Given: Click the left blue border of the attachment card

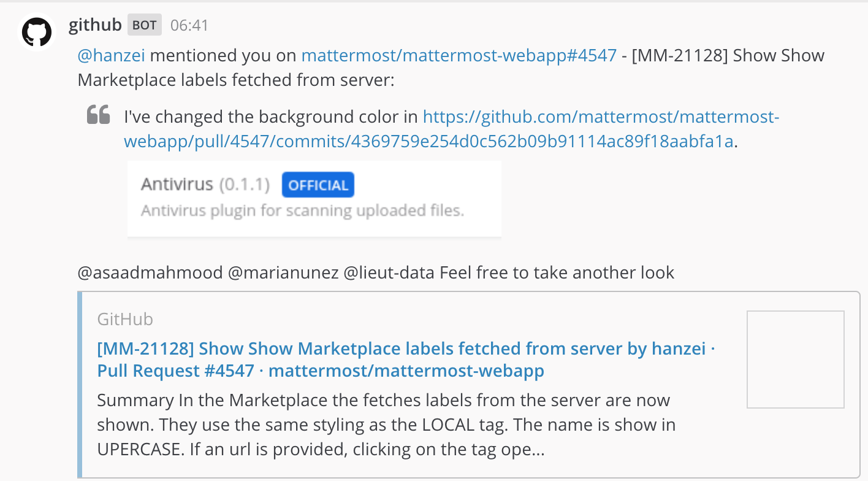Looking at the screenshot, I should [x=78, y=380].
